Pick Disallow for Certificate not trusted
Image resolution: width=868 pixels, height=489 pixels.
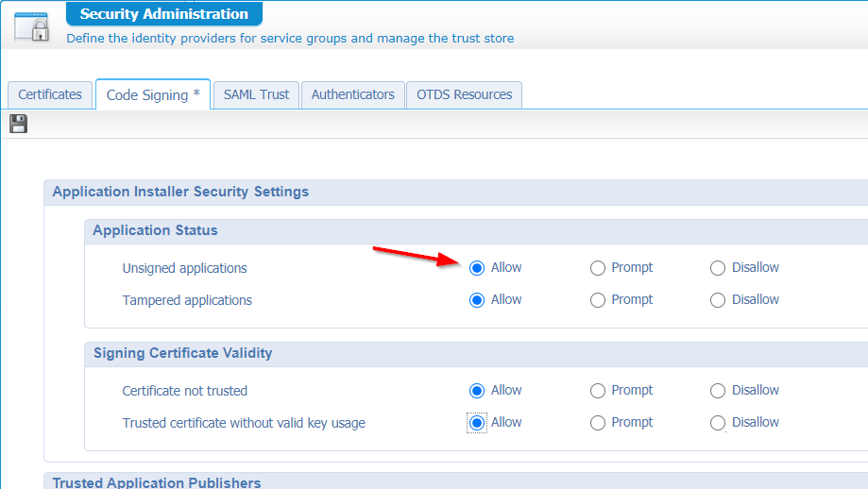pos(718,391)
